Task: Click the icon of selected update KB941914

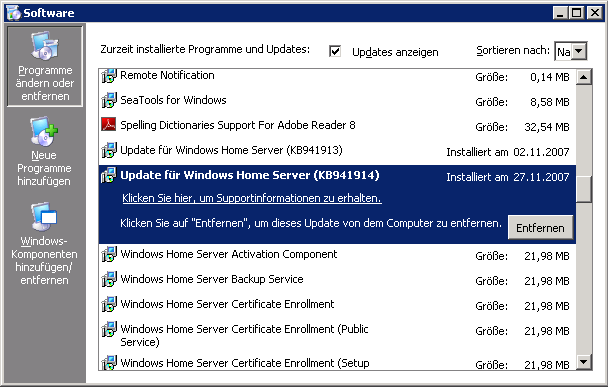Action: pos(109,175)
